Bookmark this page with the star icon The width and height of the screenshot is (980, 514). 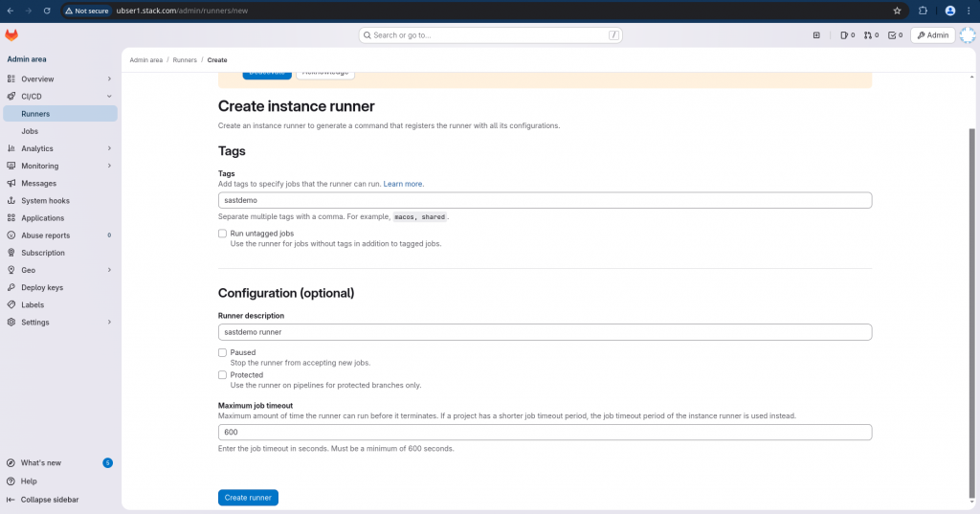coord(897,11)
